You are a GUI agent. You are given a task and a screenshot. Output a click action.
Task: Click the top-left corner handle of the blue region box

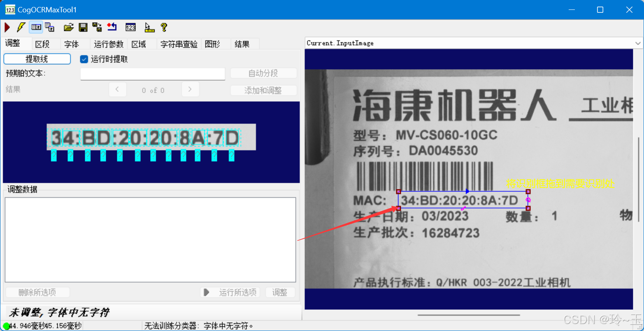pyautogui.click(x=398, y=191)
